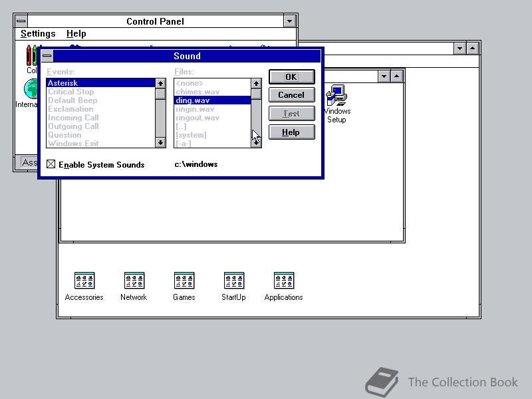
Task: Open the Help menu in Control Panel
Action: tap(76, 34)
